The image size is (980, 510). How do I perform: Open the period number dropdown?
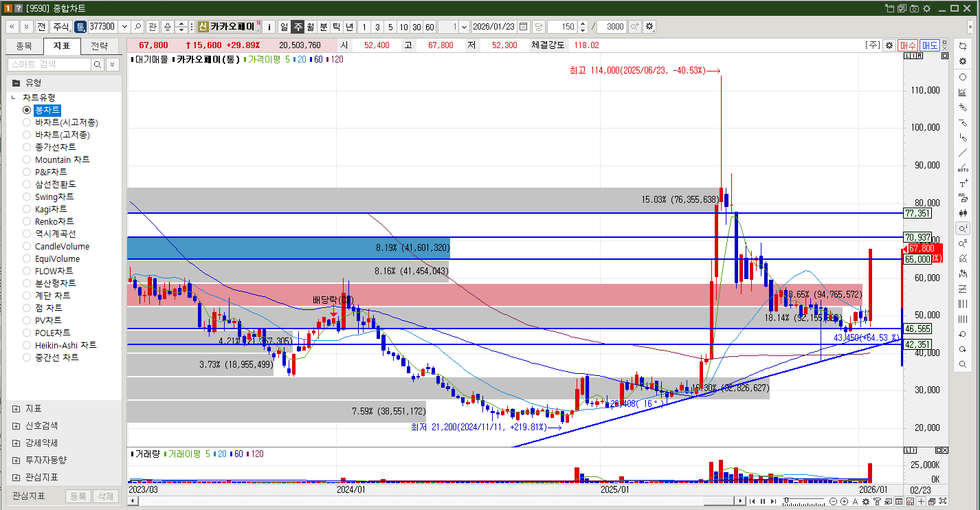tap(465, 27)
